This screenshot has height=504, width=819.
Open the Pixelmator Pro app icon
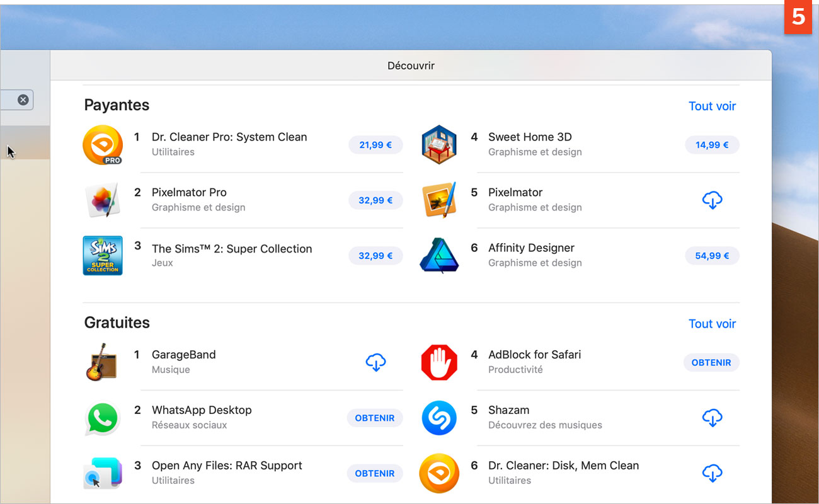103,200
